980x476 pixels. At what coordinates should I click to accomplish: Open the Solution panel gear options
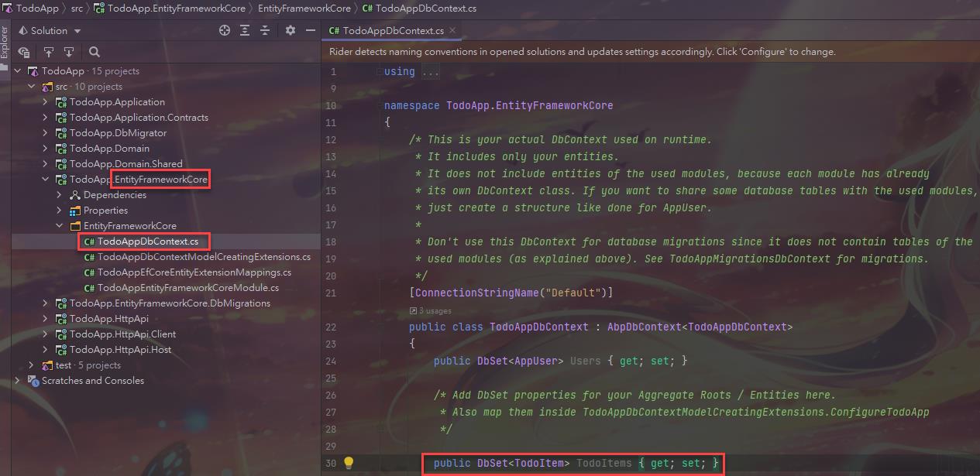291,30
